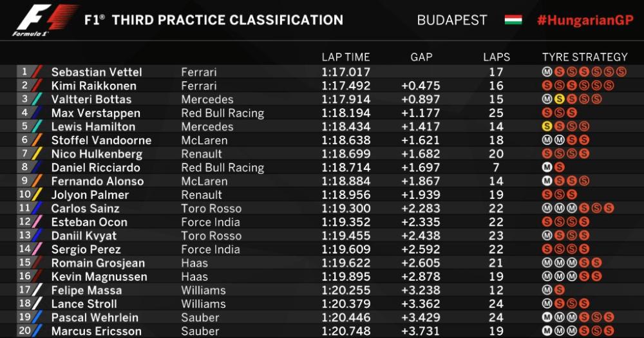Screen dimensions: 644x338
Task: Click the Force India team for Ocon
Action: (211, 222)
